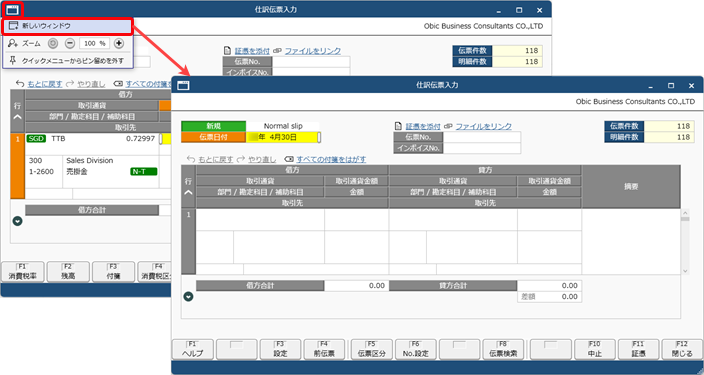Click the SGD currency badge
The width and height of the screenshot is (704, 375).
(36, 139)
